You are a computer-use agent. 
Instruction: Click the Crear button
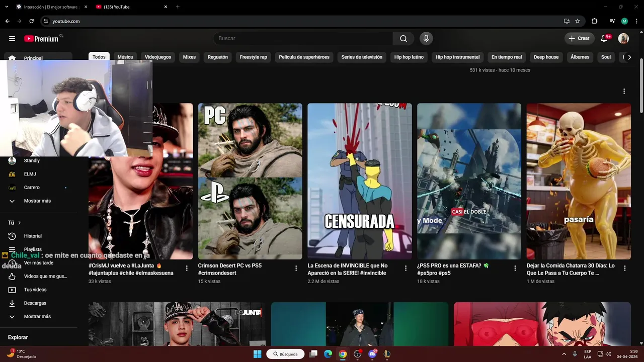[x=579, y=38]
